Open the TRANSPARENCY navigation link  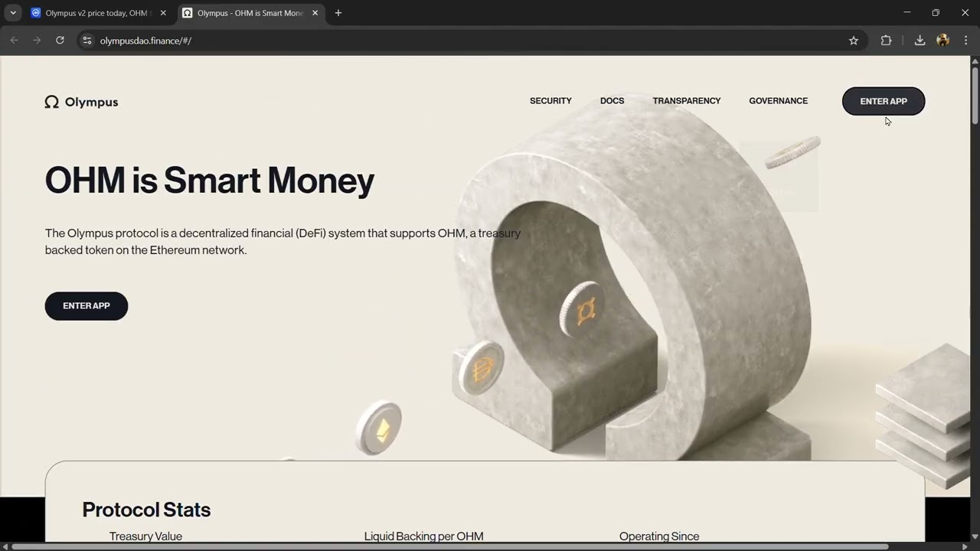(x=687, y=101)
